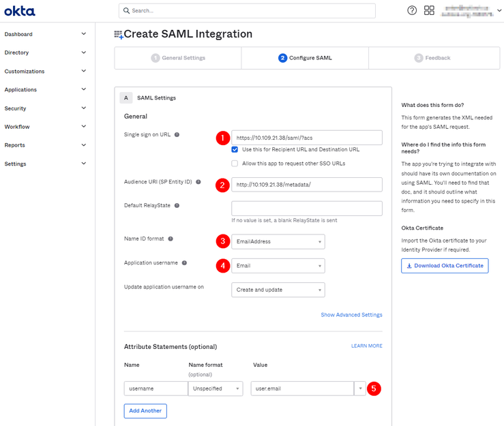Open the Name format Unspecified dropdown
The width and height of the screenshot is (504, 426).
[x=216, y=389]
